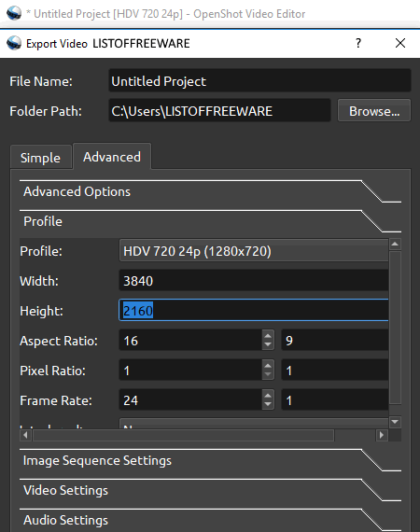Increase Pixel Ratio numerator with up arrow
The height and width of the screenshot is (532, 420).
(268, 366)
